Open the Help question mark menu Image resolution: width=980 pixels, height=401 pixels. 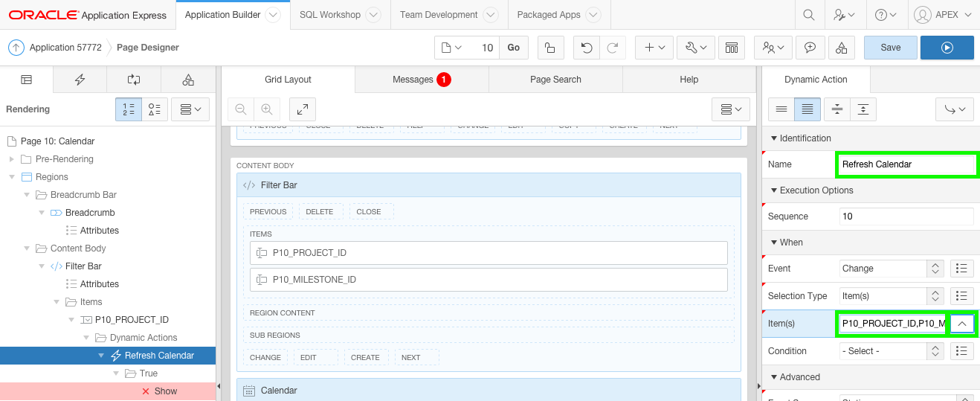(886, 15)
